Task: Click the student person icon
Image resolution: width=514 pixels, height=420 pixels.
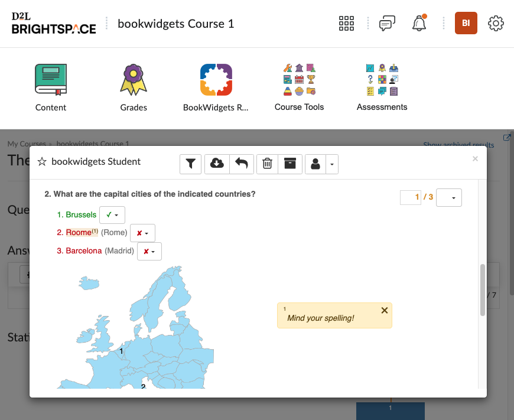Action: (315, 164)
